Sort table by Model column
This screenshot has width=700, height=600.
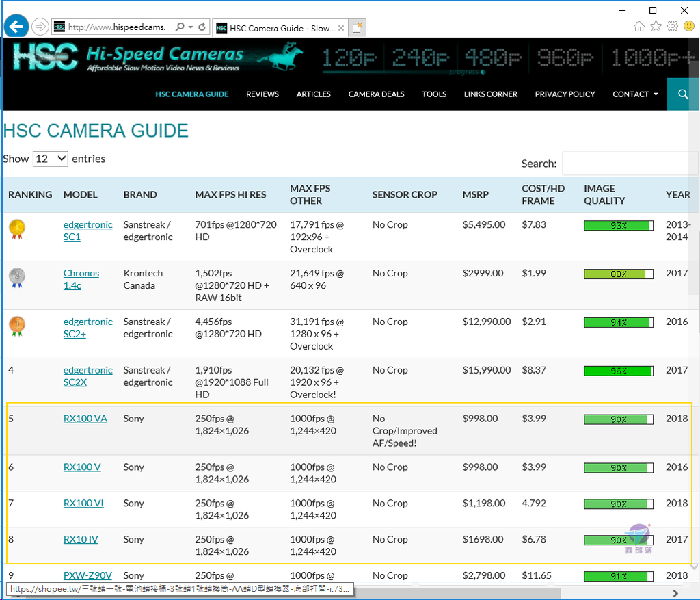tap(81, 194)
